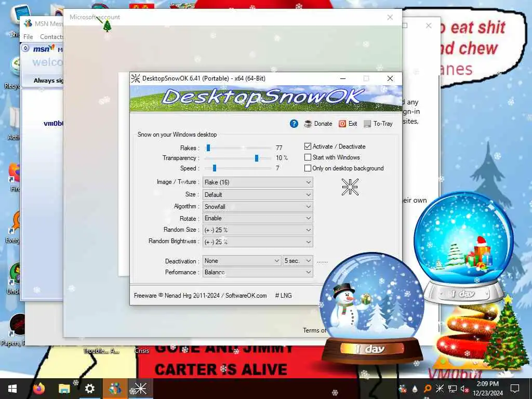Viewport: 532px width, 399px height.
Task: Open the muted volume speaker icon
Action: click(464, 389)
